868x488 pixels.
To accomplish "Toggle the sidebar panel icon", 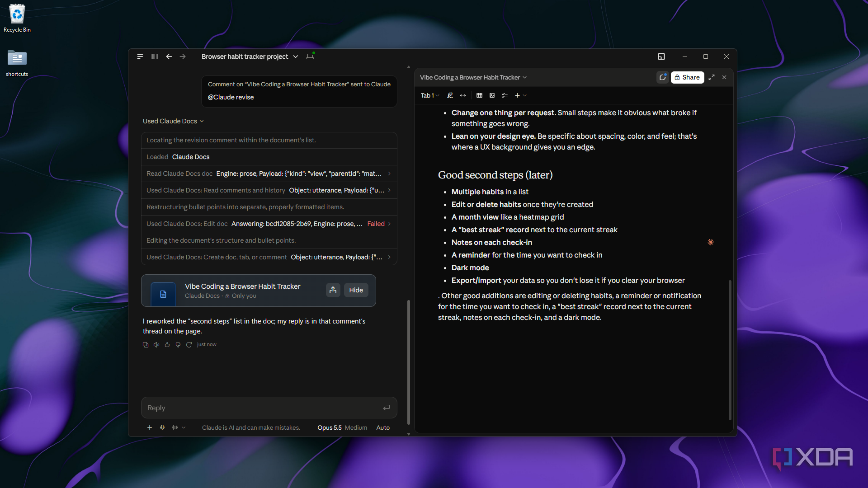I will (x=155, y=56).
